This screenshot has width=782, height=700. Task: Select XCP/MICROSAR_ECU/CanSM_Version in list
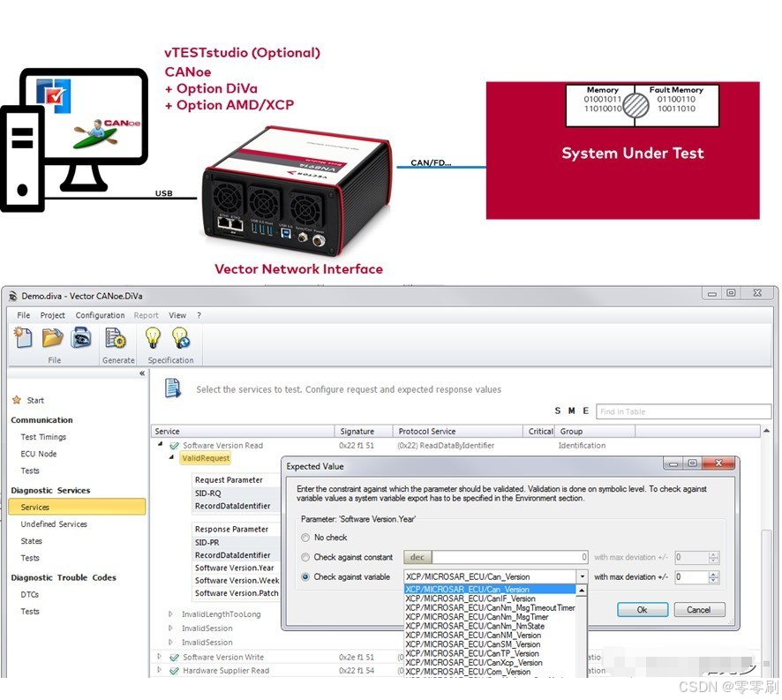pos(473,644)
